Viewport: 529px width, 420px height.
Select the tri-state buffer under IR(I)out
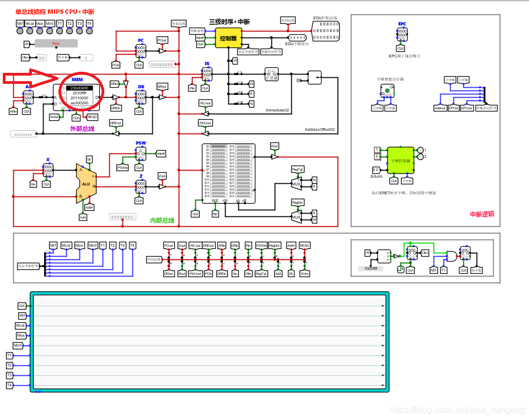pos(205,114)
